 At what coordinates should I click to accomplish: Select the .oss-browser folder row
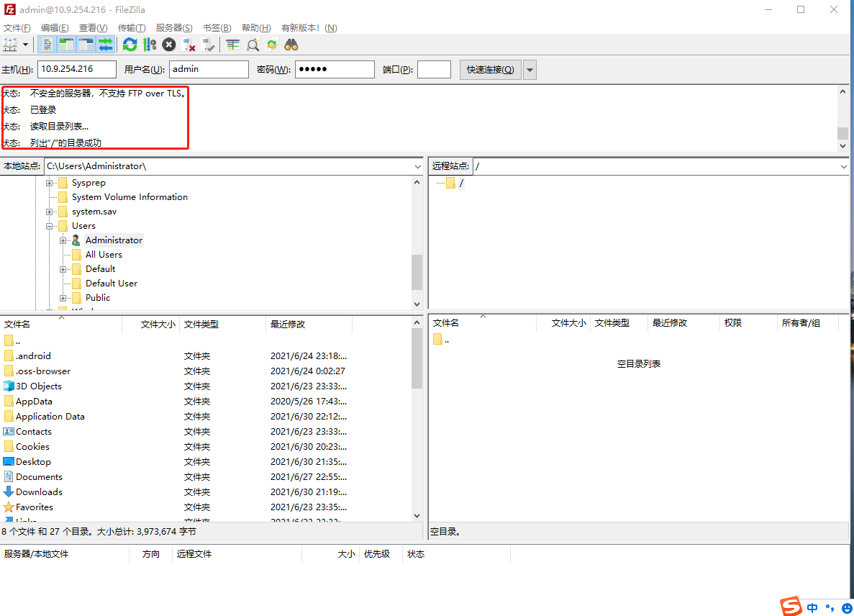point(206,371)
